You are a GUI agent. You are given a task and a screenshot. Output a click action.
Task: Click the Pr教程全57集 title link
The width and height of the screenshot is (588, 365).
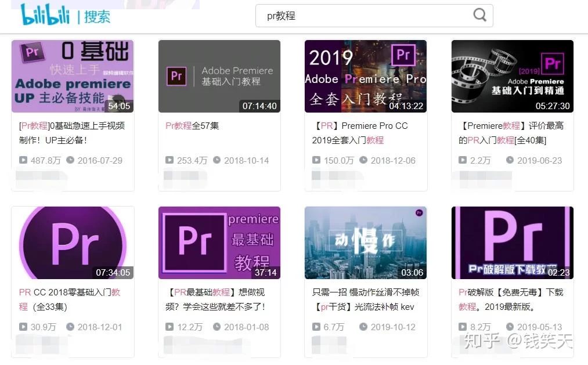coord(192,125)
